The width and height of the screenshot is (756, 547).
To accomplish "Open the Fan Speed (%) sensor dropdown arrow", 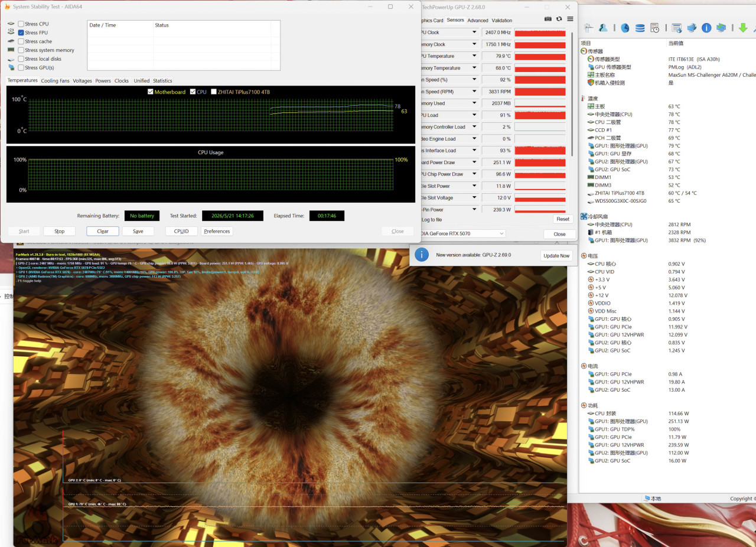I will (474, 80).
